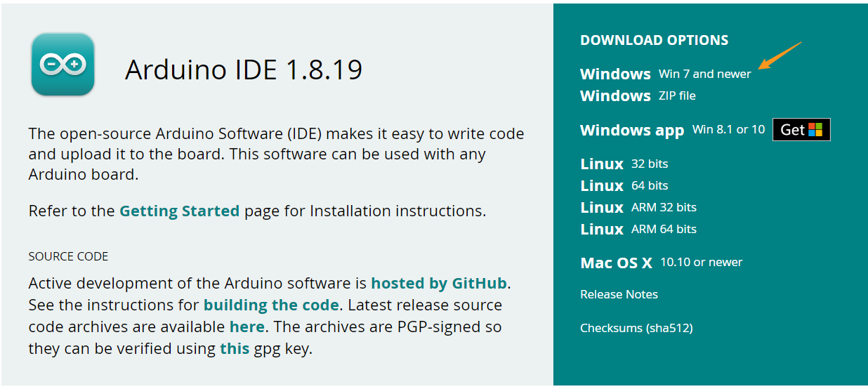Click the Arduino infinity logo icon
Image resolution: width=868 pixels, height=389 pixels.
(x=63, y=65)
